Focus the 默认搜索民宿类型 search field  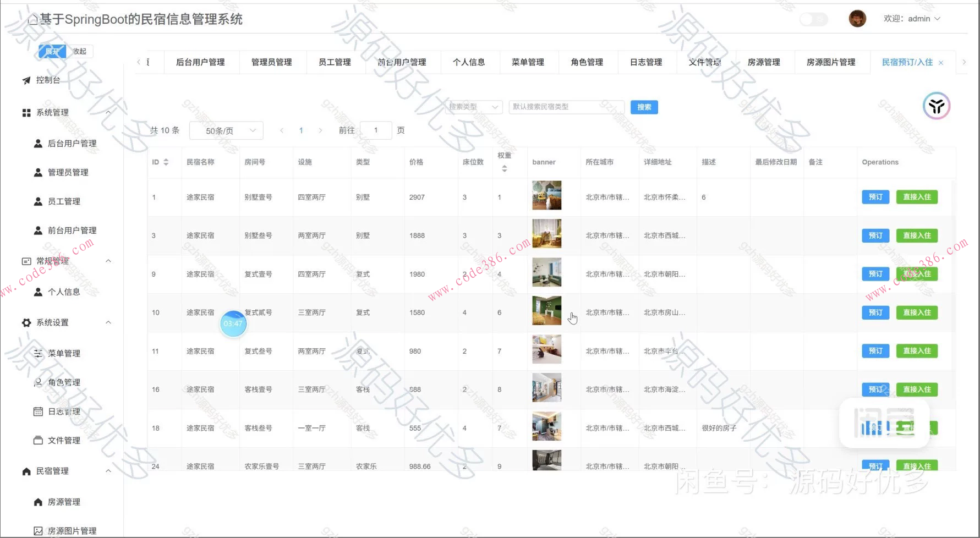pos(566,107)
